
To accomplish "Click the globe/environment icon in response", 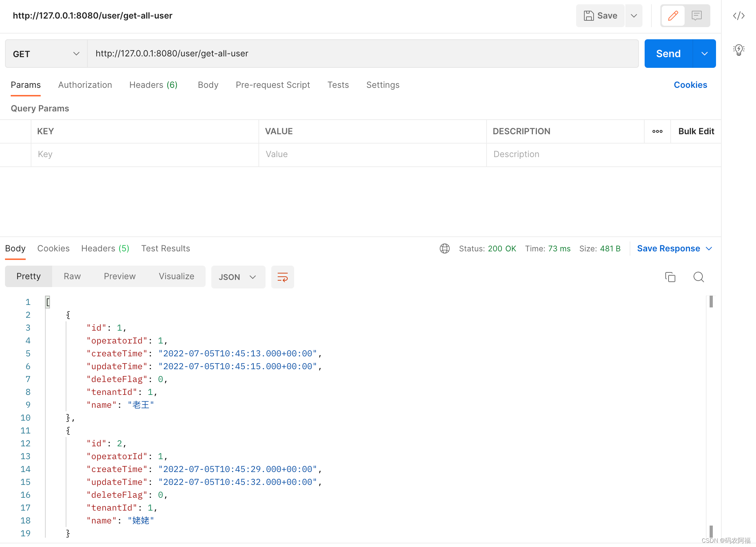I will 445,248.
